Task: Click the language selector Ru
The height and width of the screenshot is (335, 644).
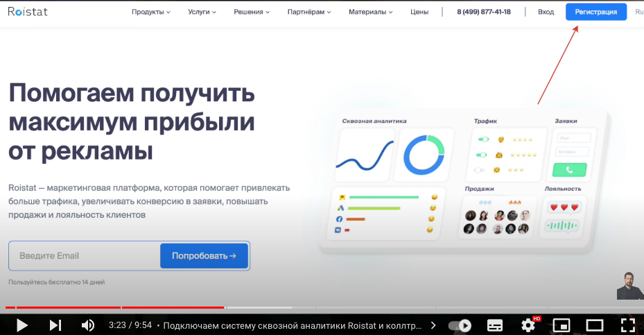Action: click(639, 12)
